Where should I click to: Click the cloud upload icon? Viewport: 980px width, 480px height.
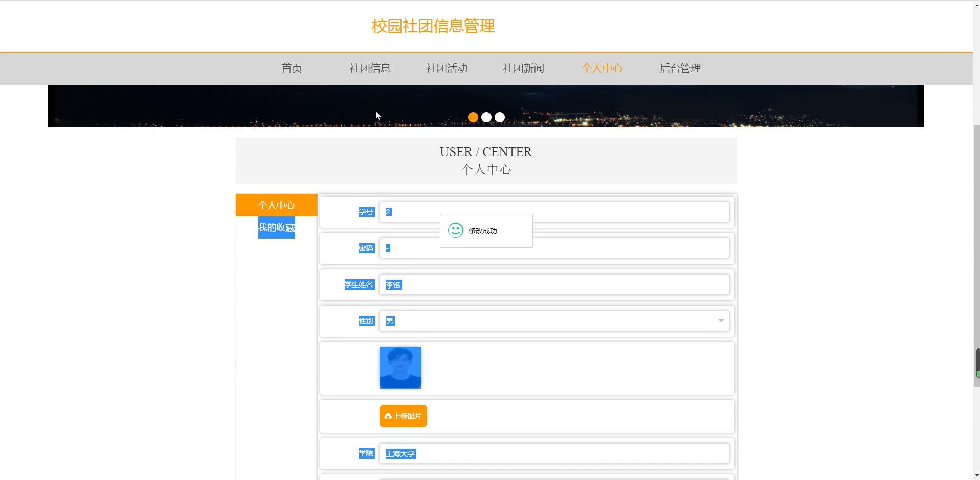coord(388,416)
